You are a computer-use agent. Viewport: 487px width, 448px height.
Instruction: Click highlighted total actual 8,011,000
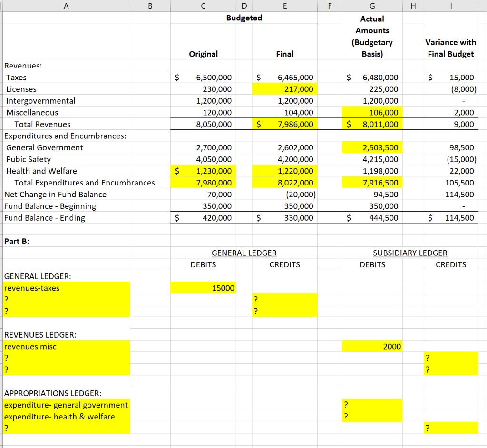click(372, 124)
